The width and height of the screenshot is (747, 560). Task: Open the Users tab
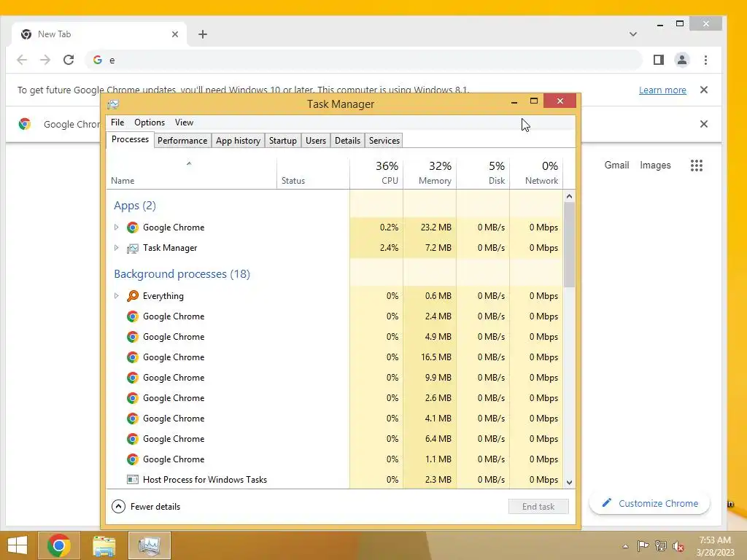click(316, 141)
